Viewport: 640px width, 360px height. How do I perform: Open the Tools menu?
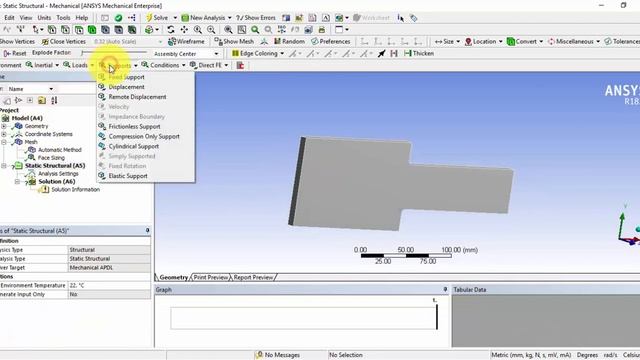click(63, 18)
